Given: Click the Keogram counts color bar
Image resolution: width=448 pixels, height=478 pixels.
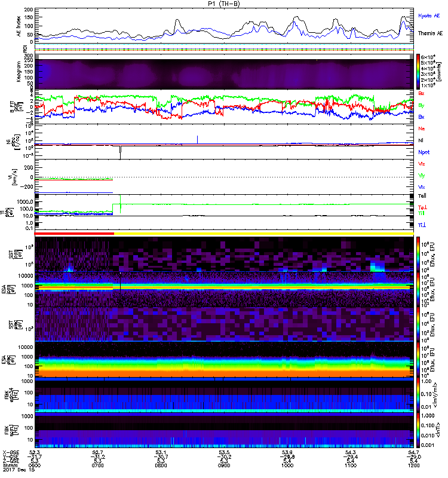Looking at the screenshot, I should click(x=418, y=72).
